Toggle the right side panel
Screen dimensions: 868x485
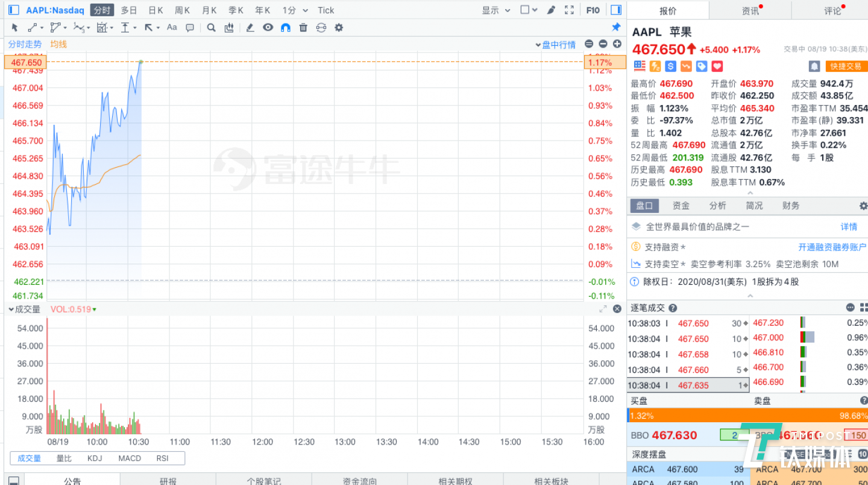(616, 10)
